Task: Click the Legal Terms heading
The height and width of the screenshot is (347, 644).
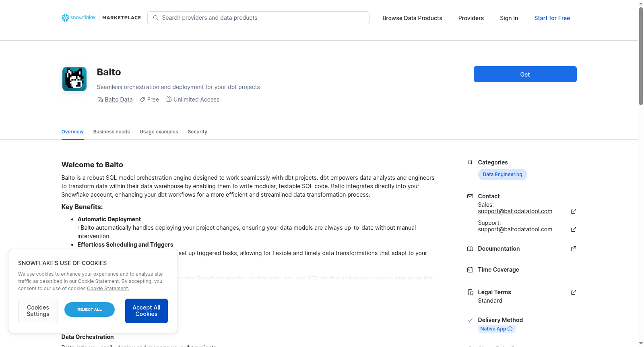Action: (x=494, y=292)
